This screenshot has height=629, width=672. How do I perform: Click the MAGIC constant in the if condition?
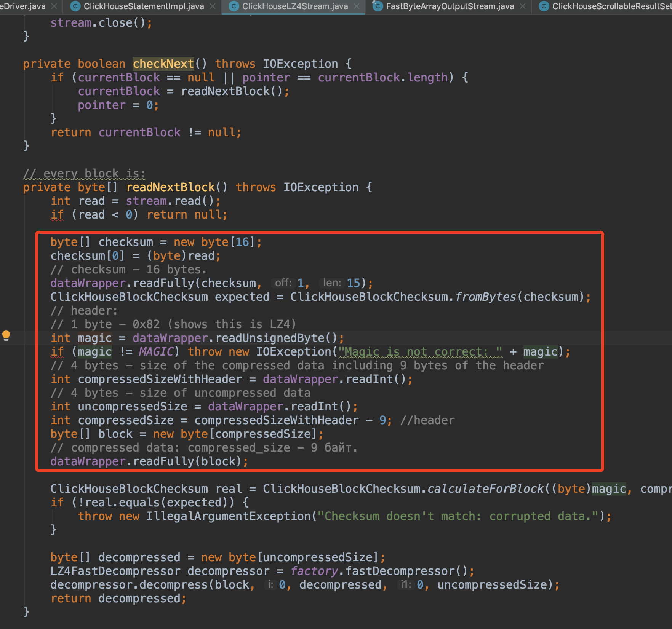[x=155, y=351]
